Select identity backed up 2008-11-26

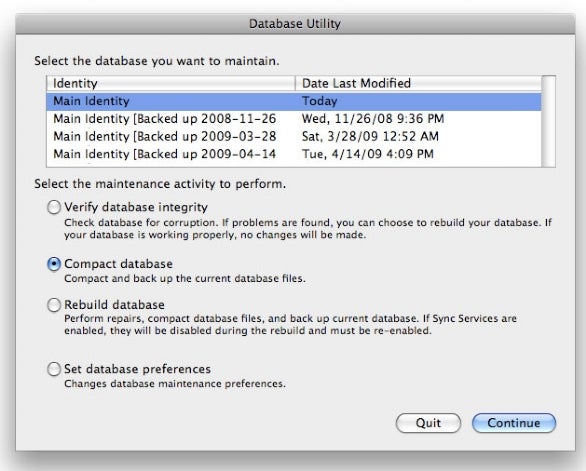(294, 119)
